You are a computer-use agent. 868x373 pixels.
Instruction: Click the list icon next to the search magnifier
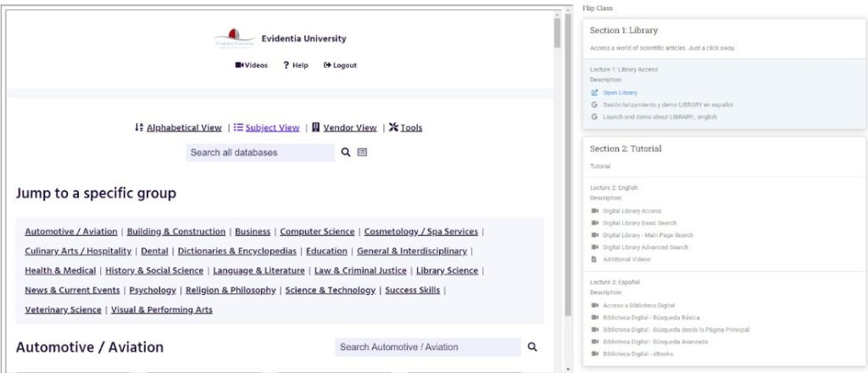[x=362, y=153]
